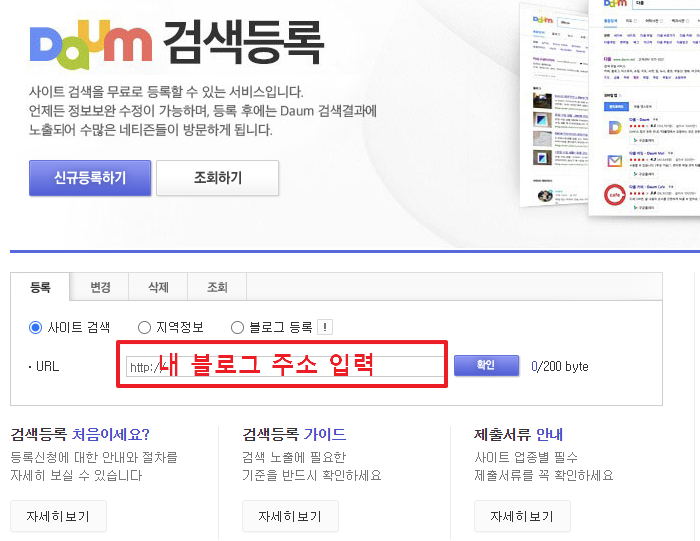Image resolution: width=700 pixels, height=541 pixels.
Task: Select the 등록 tab
Action: point(40,287)
